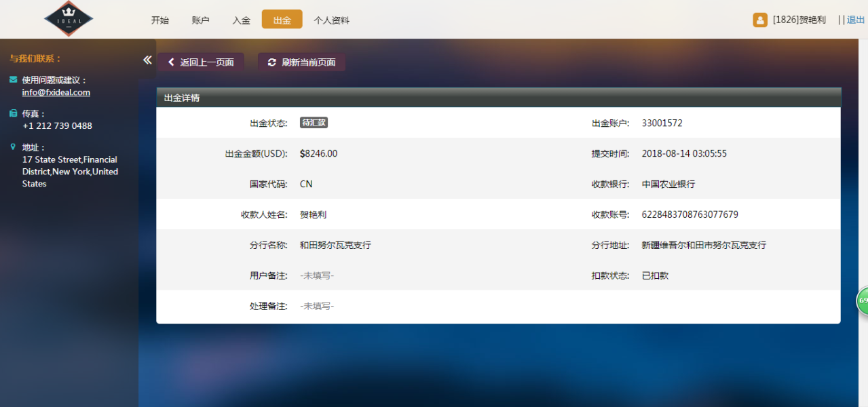This screenshot has width=868, height=407.
Task: Click the 待汇款 status badge
Action: pos(314,123)
